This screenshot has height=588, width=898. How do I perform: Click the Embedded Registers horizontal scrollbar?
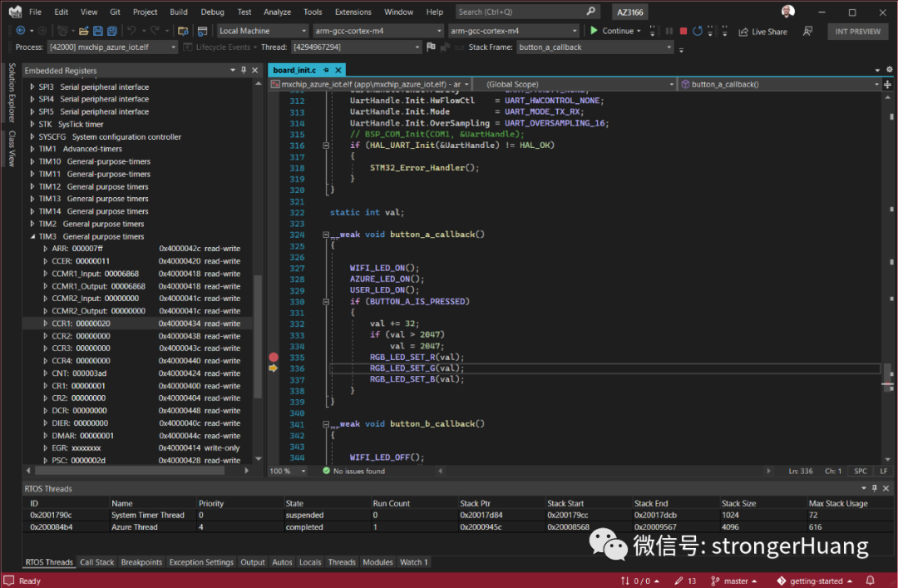click(x=137, y=471)
